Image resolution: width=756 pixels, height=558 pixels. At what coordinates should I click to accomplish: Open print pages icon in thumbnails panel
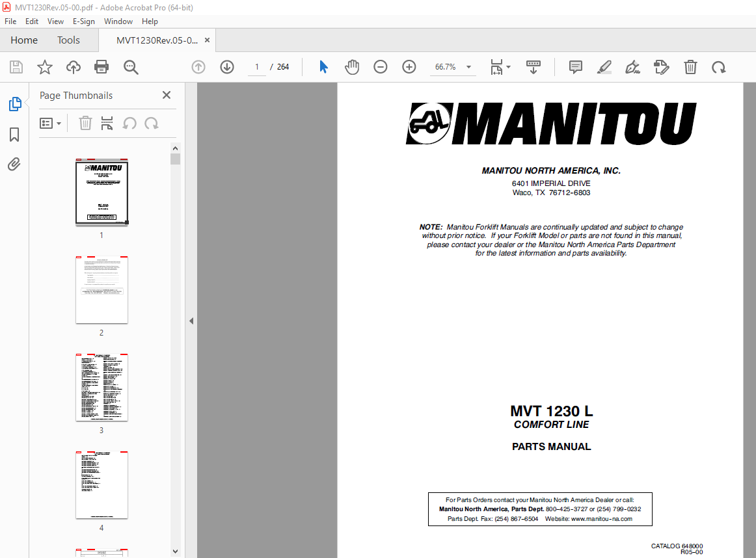[x=107, y=124]
